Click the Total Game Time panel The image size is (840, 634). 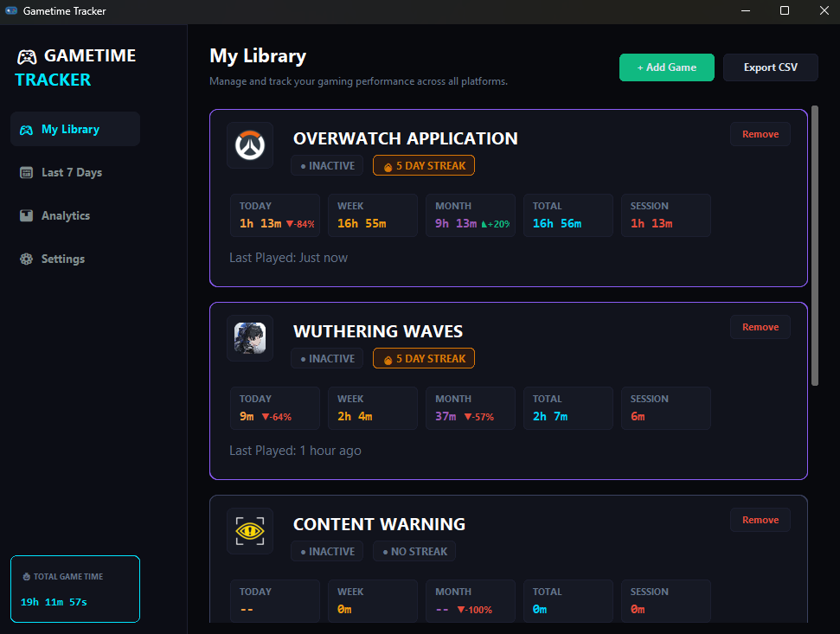(75, 589)
